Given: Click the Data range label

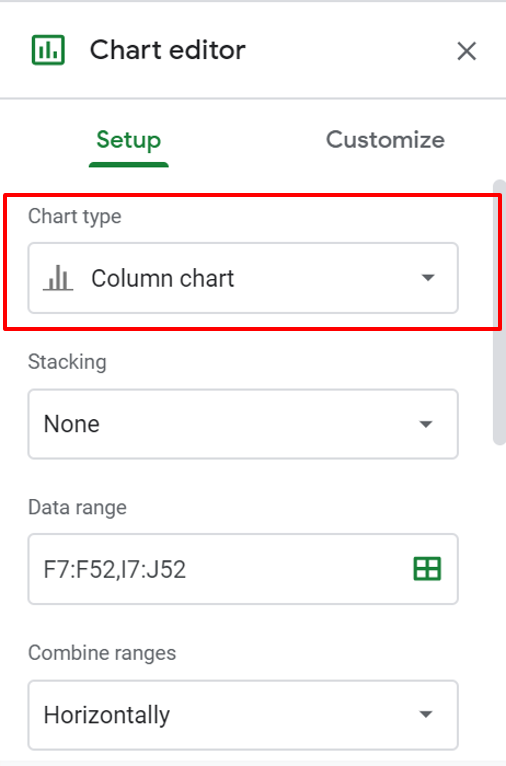Looking at the screenshot, I should tap(77, 508).
